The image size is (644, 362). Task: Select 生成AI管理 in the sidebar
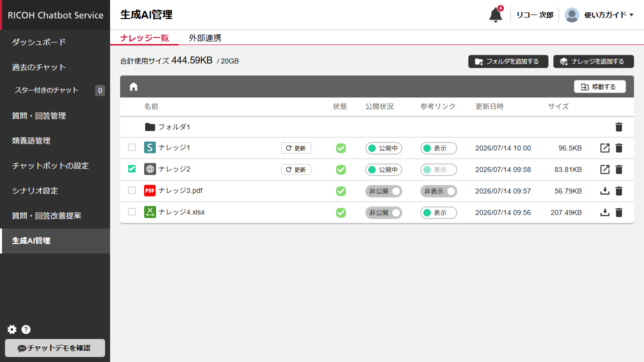pos(55,241)
